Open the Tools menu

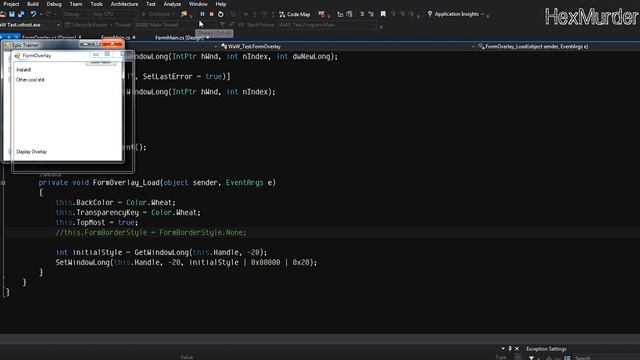[x=97, y=4]
